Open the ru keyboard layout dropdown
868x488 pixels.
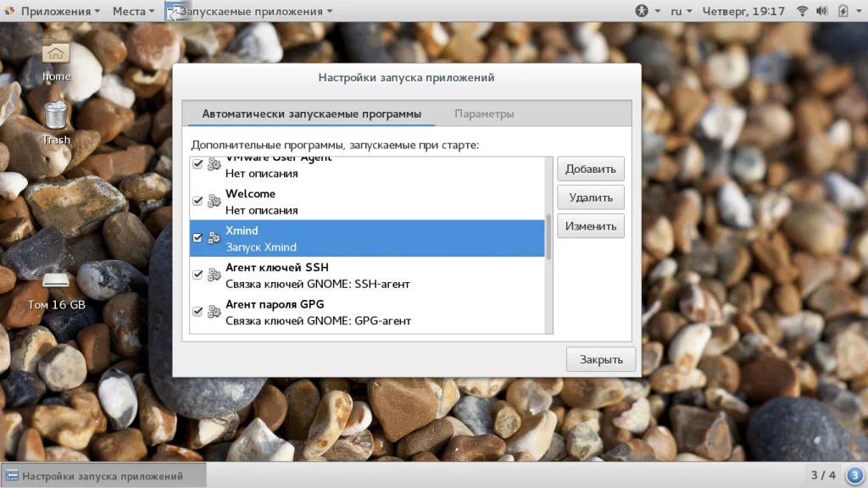pos(681,11)
